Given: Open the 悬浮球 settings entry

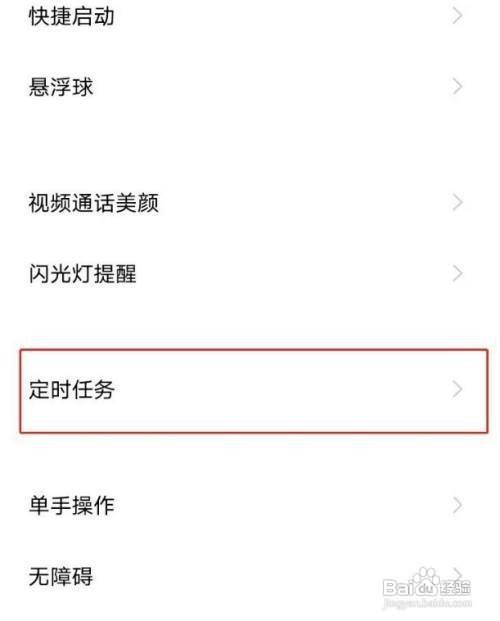Looking at the screenshot, I should [61, 87].
